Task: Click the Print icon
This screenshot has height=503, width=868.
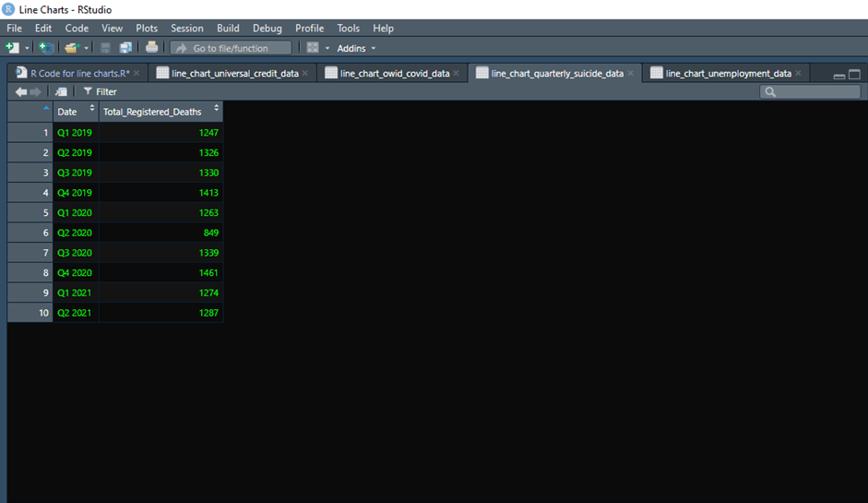Action: [x=151, y=48]
